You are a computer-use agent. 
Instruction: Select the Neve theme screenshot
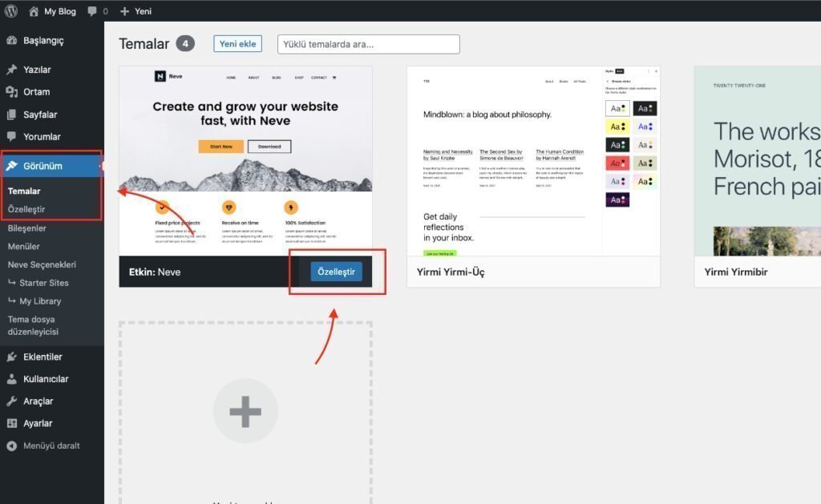tap(245, 161)
